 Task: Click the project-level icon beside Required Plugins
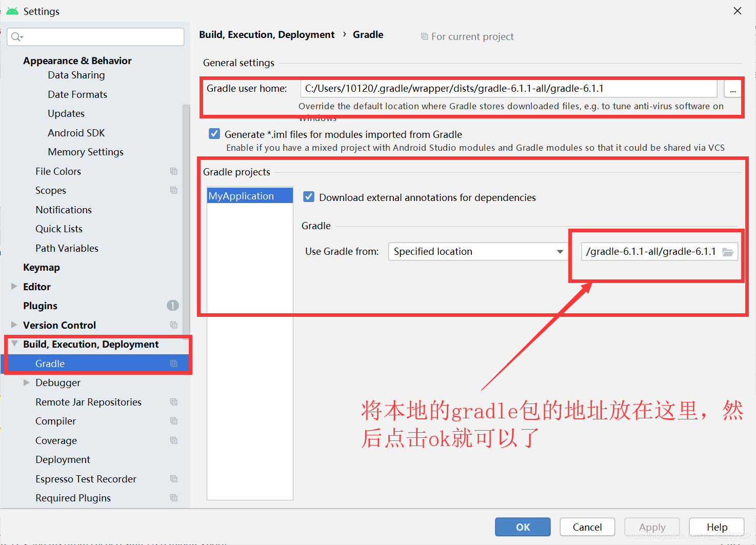point(174,498)
